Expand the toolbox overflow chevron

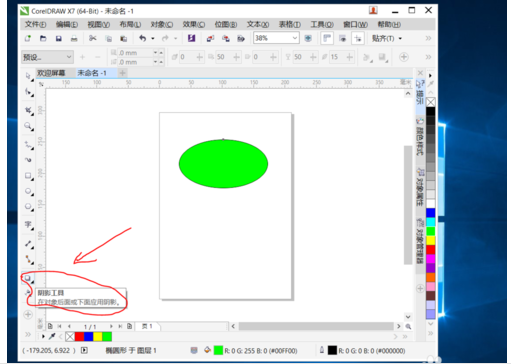pos(28,334)
